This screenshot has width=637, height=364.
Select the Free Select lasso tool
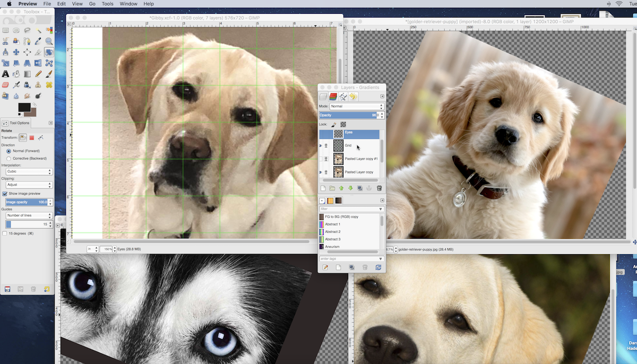[27, 30]
